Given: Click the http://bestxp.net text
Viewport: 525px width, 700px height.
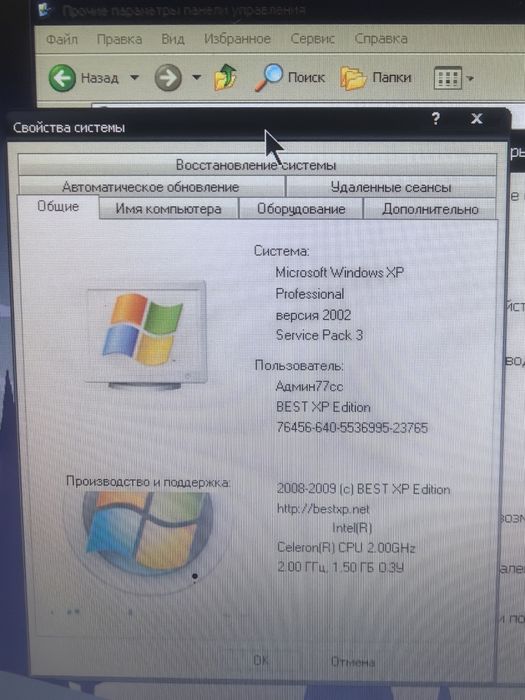Looking at the screenshot, I should tap(323, 509).
